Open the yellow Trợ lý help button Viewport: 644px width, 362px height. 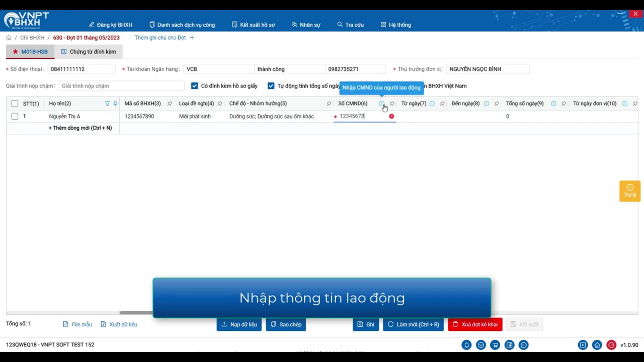click(630, 191)
